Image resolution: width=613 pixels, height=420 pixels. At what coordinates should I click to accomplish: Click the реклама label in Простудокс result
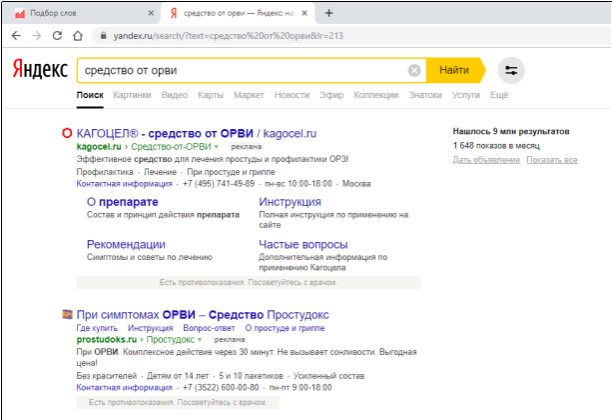(229, 340)
